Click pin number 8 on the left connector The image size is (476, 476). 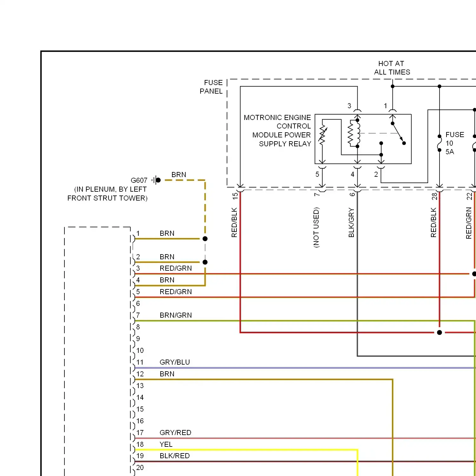pyautogui.click(x=138, y=327)
